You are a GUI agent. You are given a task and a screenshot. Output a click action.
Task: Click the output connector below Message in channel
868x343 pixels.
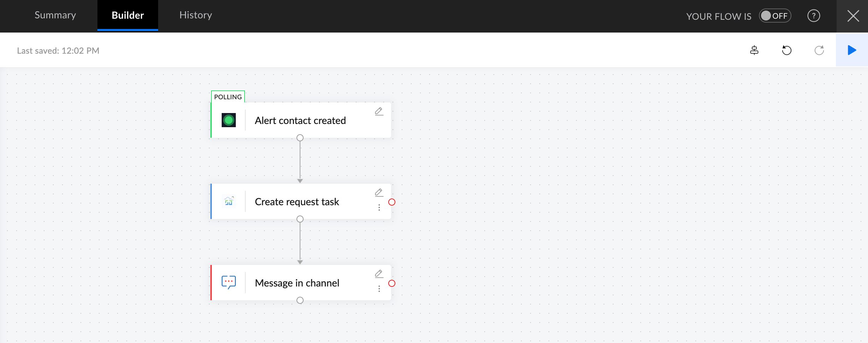coord(300,300)
